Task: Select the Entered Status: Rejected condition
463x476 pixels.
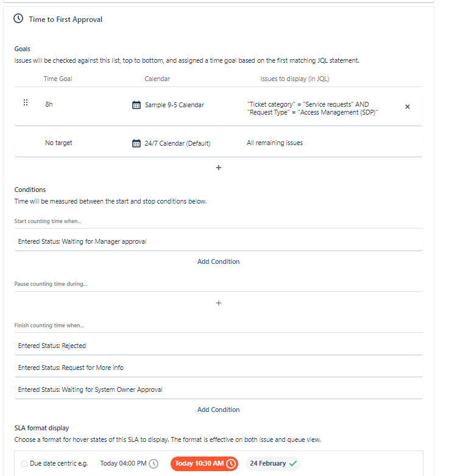Action: 219,346
